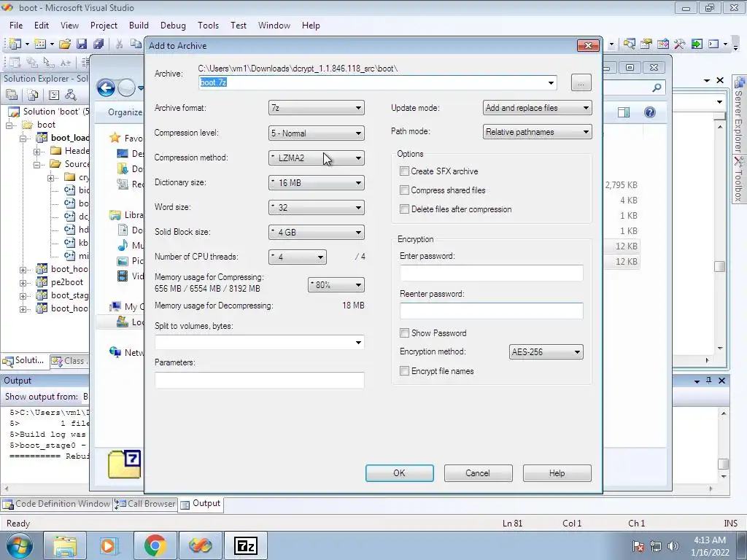Open Solution Explorer via toolbar magnifier-folder icon
Viewport: 747px width, 560px height.
coord(629,44)
